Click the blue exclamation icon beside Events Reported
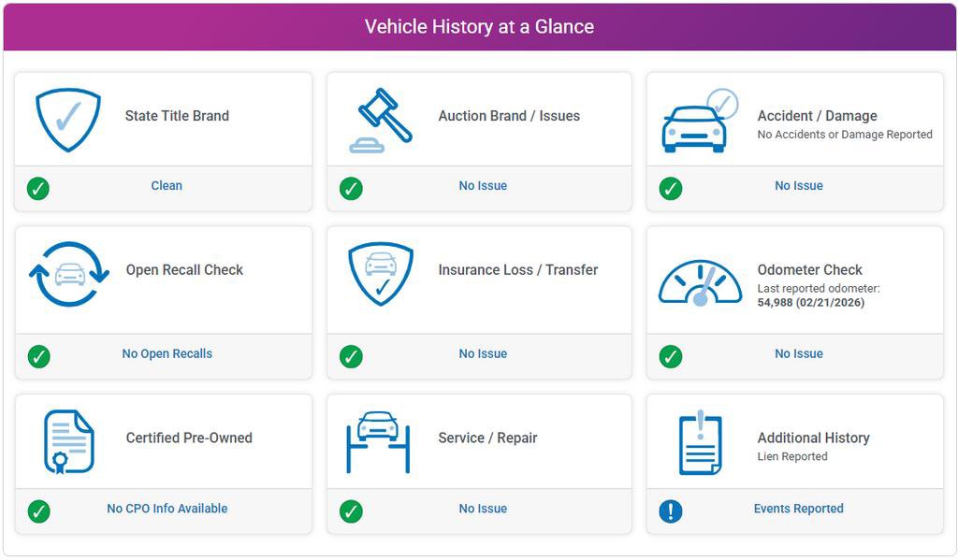 click(x=671, y=510)
